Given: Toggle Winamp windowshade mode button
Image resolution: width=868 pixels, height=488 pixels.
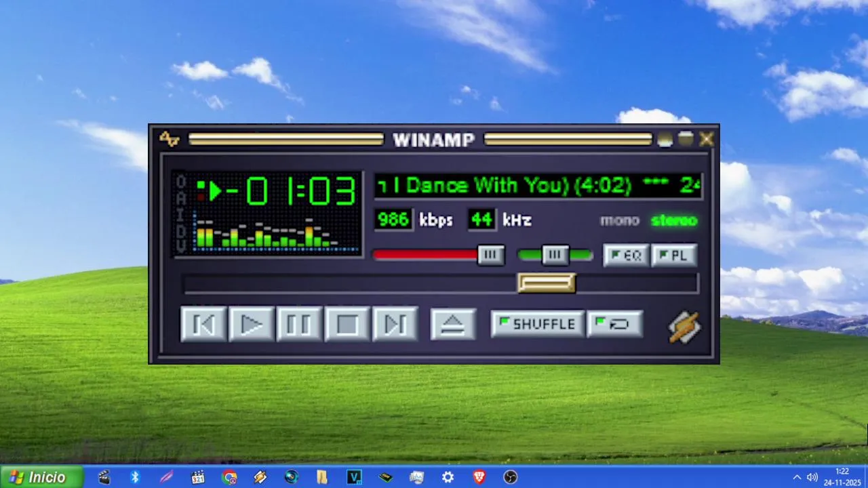Looking at the screenshot, I should click(686, 139).
